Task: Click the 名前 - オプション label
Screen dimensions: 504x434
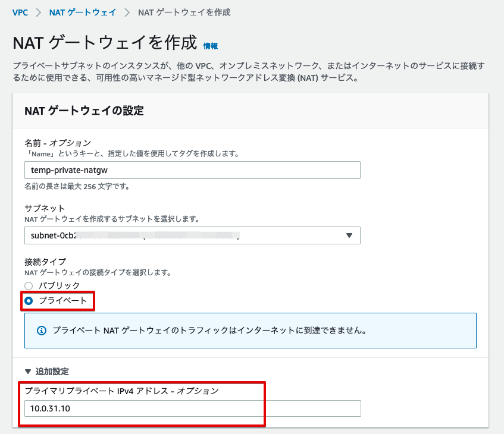Action: (58, 143)
